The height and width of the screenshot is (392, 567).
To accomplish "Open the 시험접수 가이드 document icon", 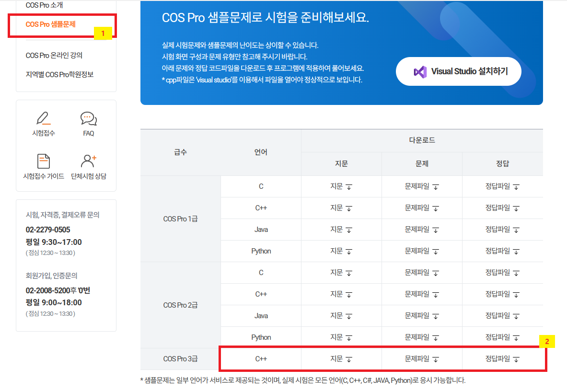I will (44, 161).
